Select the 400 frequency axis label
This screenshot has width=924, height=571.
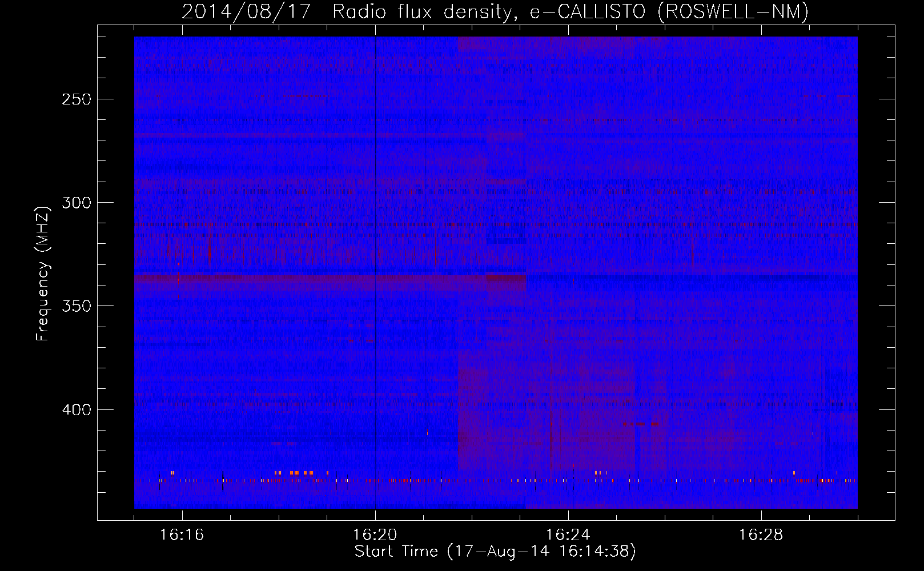[x=77, y=410]
